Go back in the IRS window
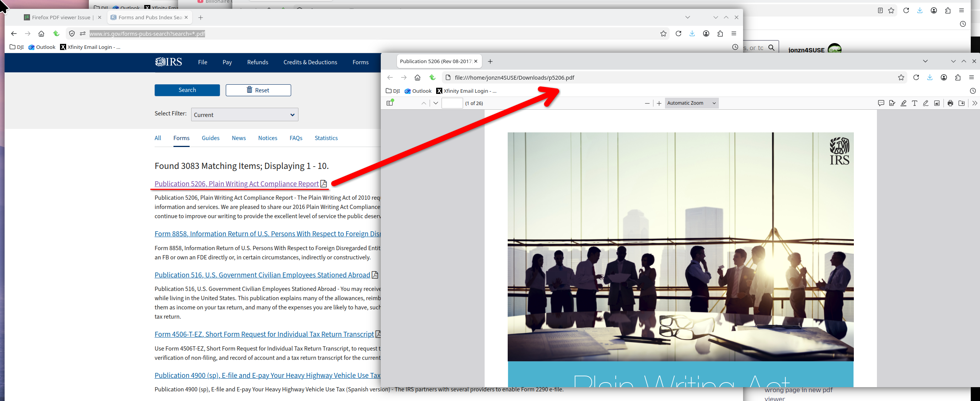The height and width of the screenshot is (401, 980). 14,33
